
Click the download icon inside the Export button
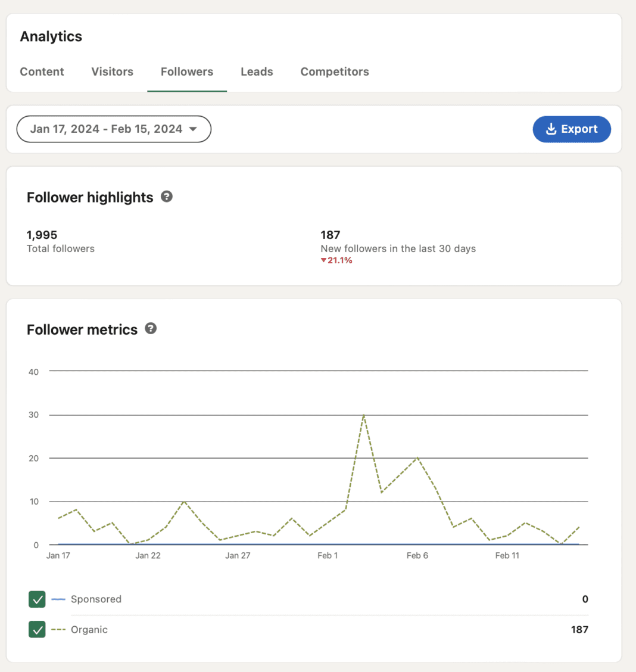pos(550,129)
